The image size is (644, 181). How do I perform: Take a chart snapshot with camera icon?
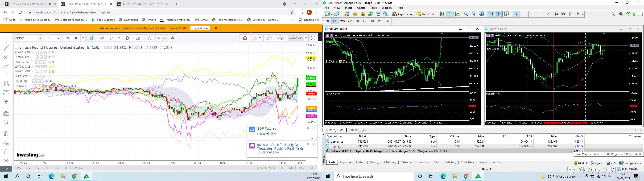(x=245, y=38)
